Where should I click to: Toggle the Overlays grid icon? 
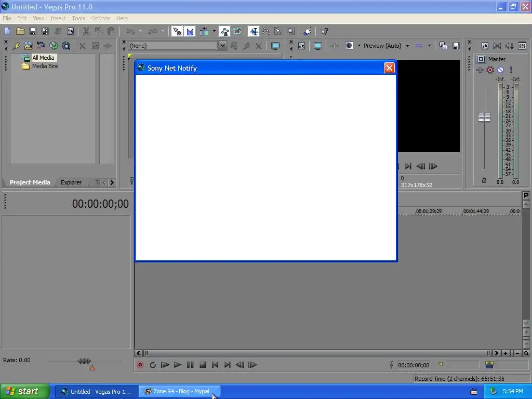click(x=419, y=46)
